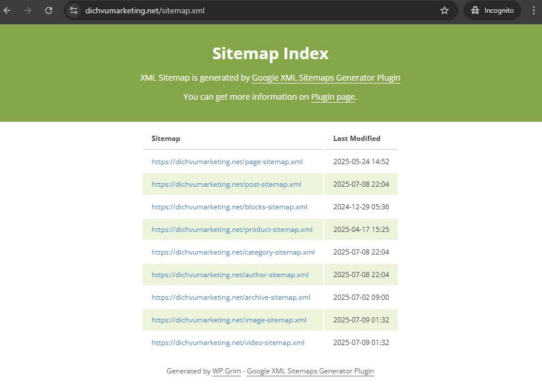Open video-sitemap.xml link
542x392 pixels.
[228, 343]
